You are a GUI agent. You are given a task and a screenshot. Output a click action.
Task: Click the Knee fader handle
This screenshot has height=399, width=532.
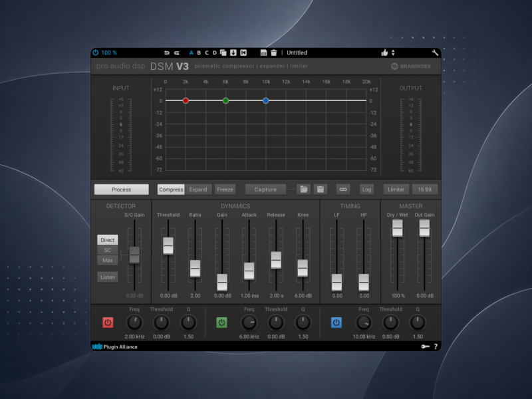[303, 268]
